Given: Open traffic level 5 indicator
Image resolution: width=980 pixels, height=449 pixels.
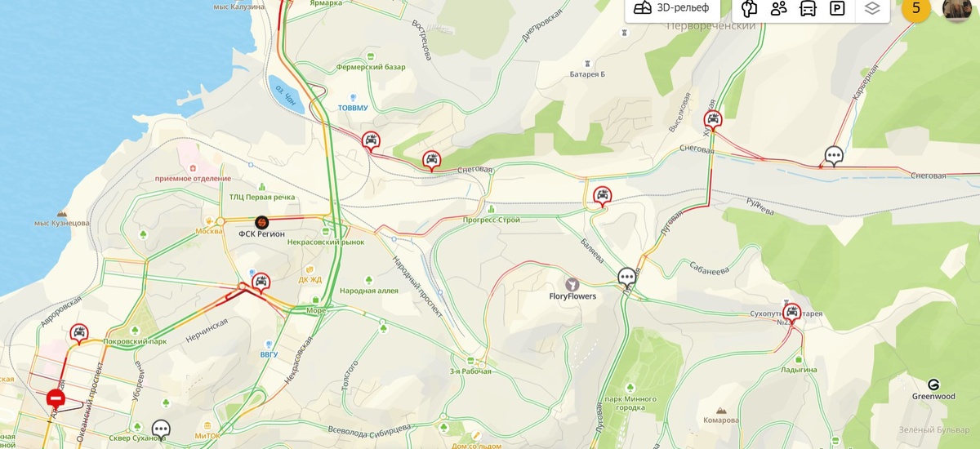Looking at the screenshot, I should click(915, 8).
